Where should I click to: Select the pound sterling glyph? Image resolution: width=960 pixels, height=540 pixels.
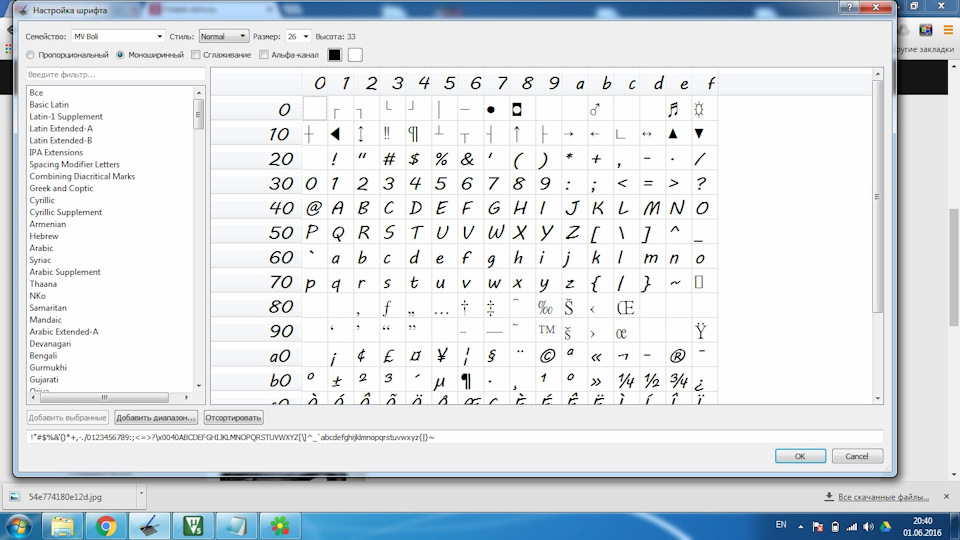pyautogui.click(x=388, y=356)
